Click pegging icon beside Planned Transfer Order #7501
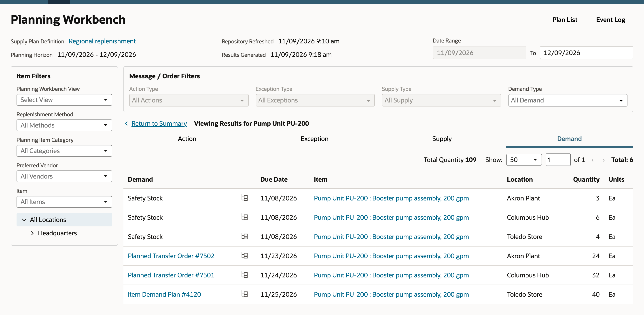The width and height of the screenshot is (644, 315). [x=244, y=275]
